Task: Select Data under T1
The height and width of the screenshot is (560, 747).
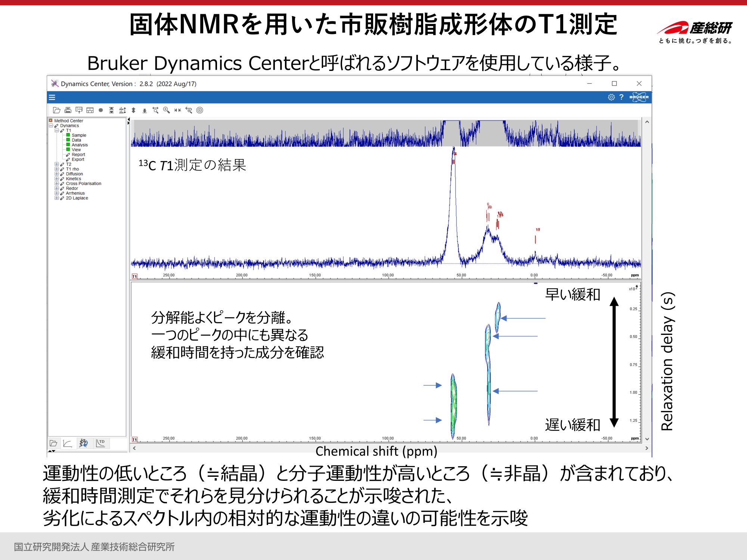Action: pyautogui.click(x=76, y=140)
